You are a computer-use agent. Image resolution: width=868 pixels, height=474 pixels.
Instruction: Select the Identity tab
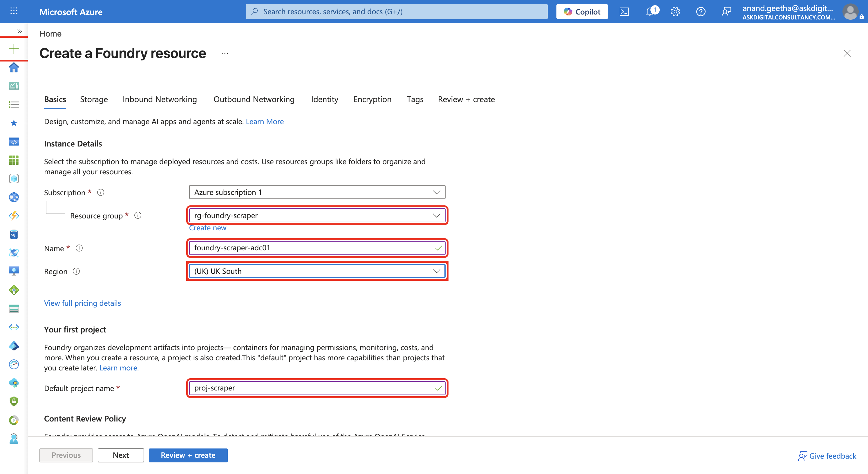325,99
